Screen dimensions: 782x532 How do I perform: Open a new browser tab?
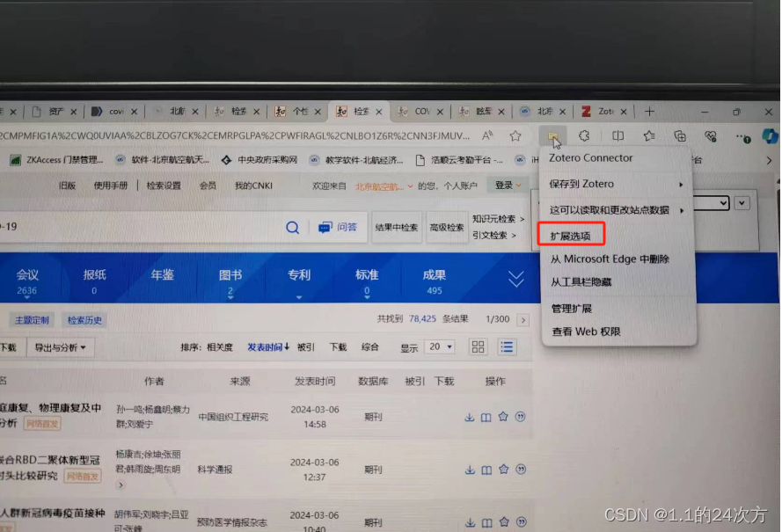pyautogui.click(x=649, y=112)
